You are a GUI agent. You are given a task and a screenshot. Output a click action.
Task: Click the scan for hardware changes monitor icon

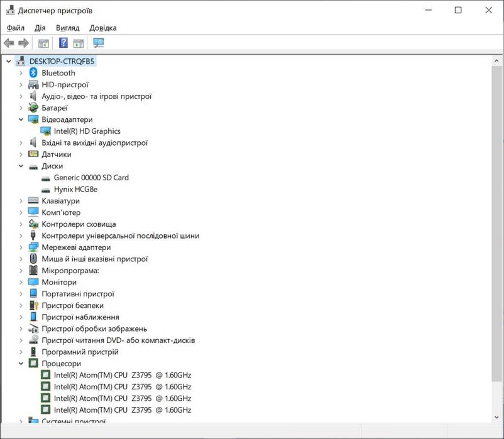(x=99, y=43)
